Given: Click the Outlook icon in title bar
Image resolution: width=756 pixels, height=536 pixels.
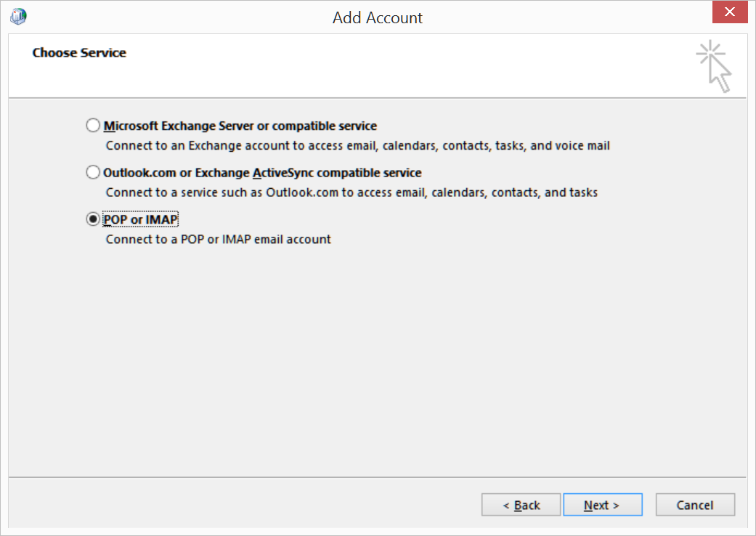Looking at the screenshot, I should pyautogui.click(x=18, y=17).
